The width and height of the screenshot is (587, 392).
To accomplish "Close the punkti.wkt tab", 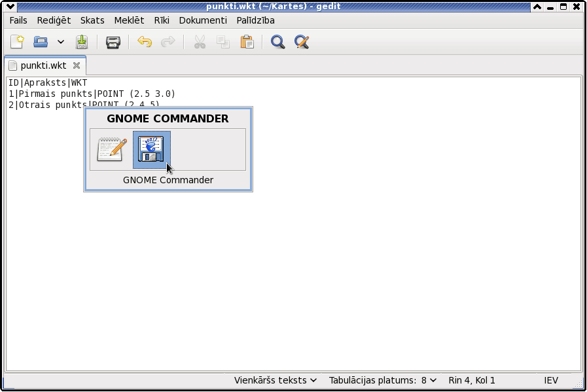I will 77,65.
